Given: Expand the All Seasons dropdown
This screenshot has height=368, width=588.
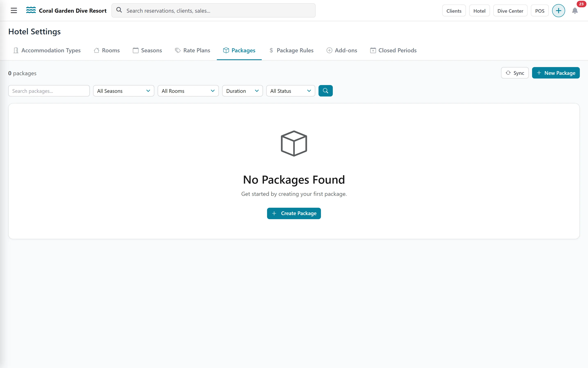Looking at the screenshot, I should [124, 91].
